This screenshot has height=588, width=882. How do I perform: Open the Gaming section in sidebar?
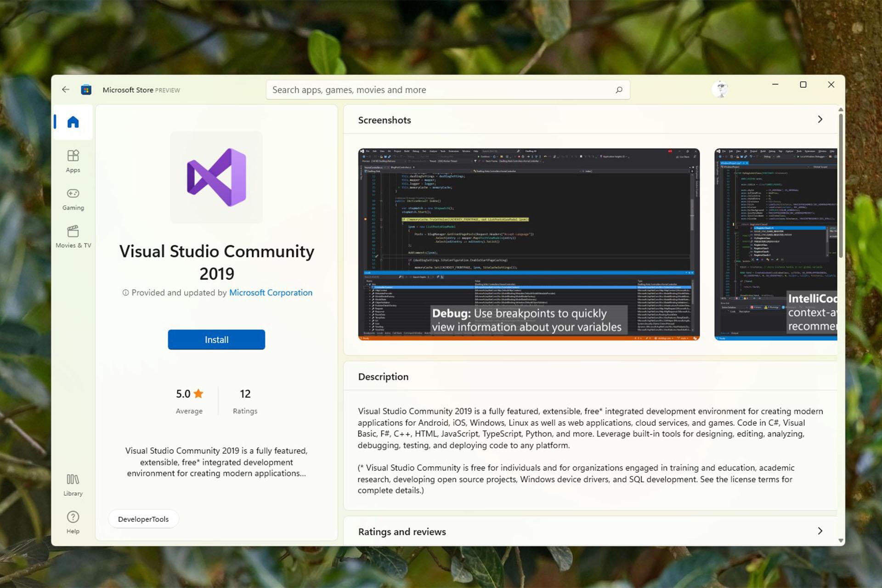coord(73,199)
